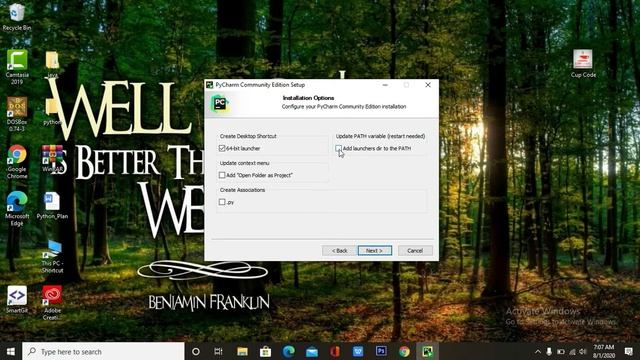Image resolution: width=640 pixels, height=360 pixels.
Task: Select the WinRAR desktop icon
Action: click(x=52, y=158)
